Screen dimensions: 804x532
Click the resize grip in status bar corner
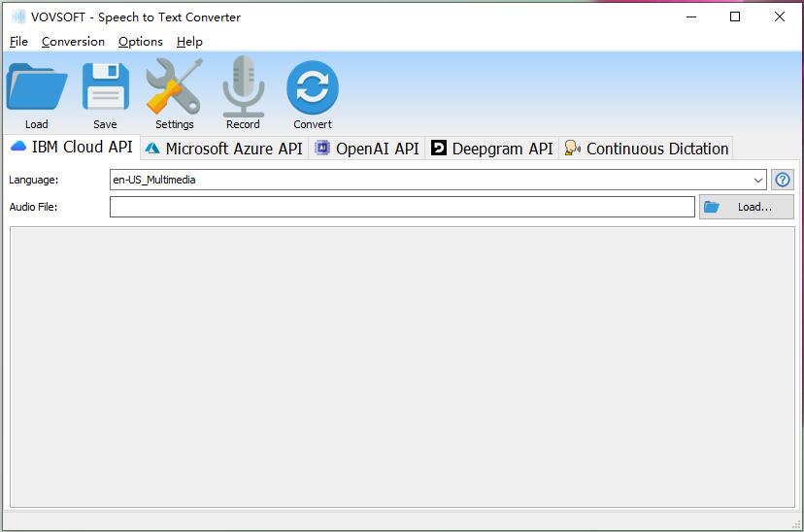point(796,524)
